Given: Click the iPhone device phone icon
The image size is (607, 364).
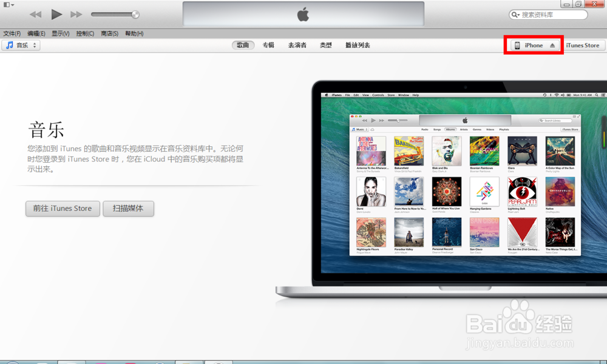Looking at the screenshot, I should [x=517, y=45].
